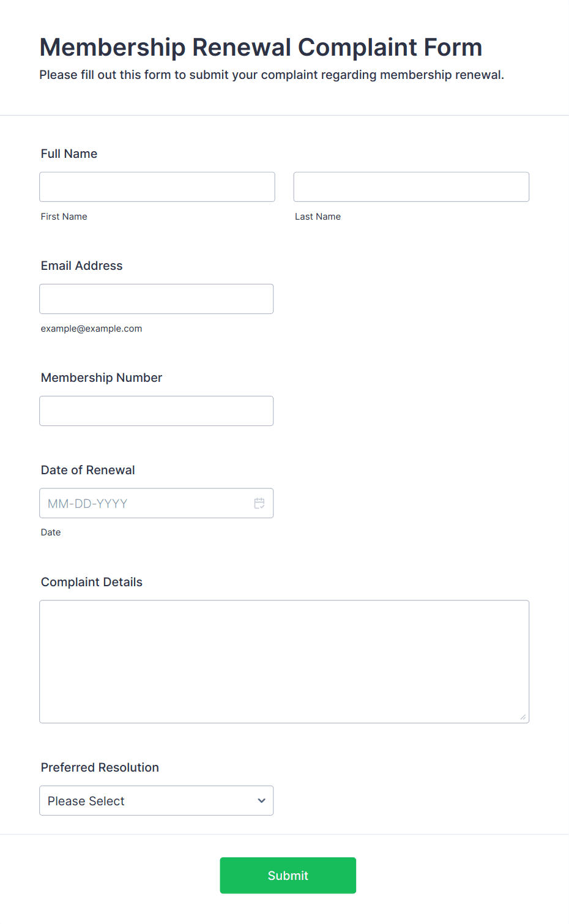Click the First Name sublabel

[64, 217]
